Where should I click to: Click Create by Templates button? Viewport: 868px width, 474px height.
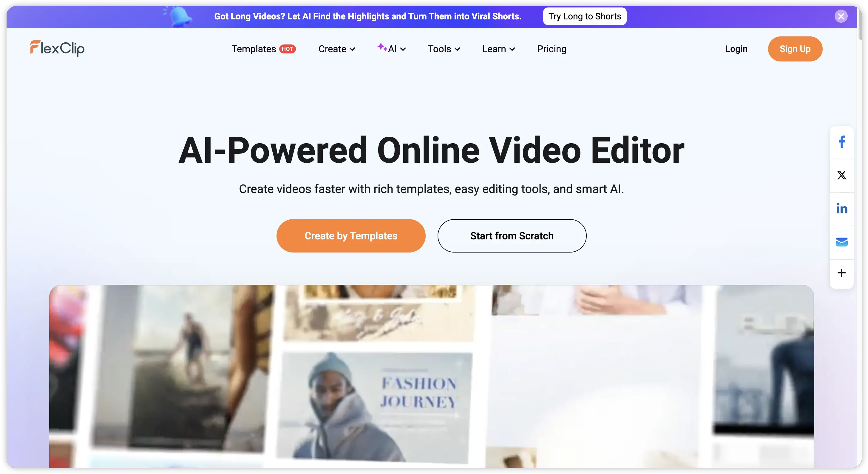[x=351, y=236]
